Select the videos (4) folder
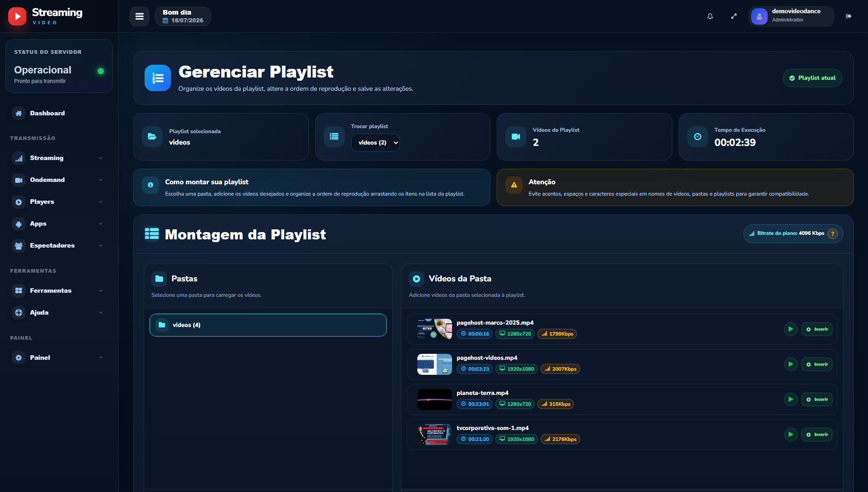This screenshot has height=492, width=868. tap(268, 325)
